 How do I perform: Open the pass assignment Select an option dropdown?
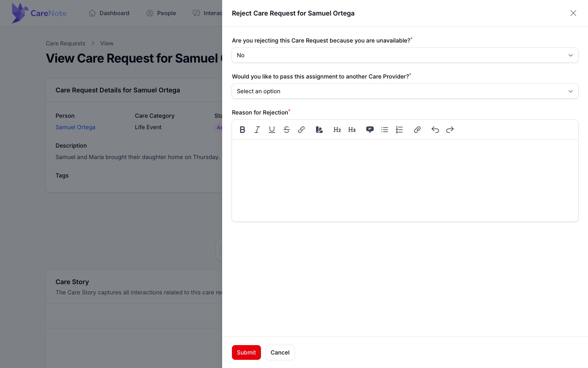coord(405,91)
